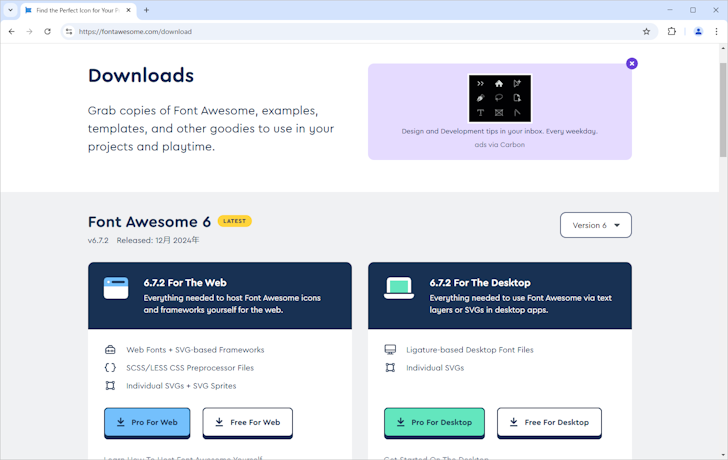
Task: Click the ad icon grid thumbnail
Action: pos(500,98)
